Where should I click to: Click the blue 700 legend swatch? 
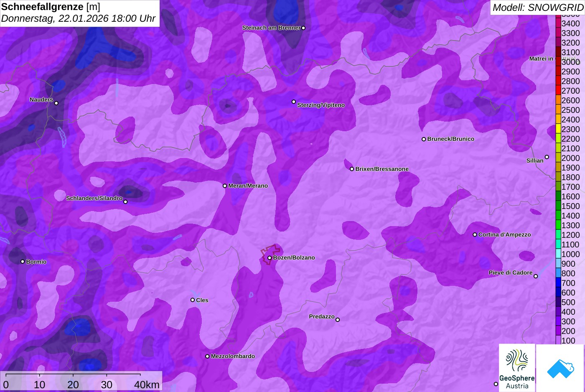click(558, 283)
